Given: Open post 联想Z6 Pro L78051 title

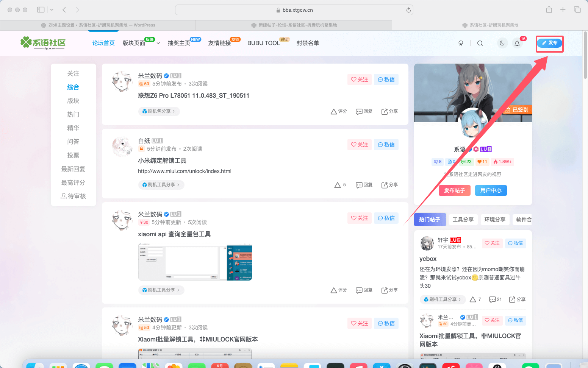Looking at the screenshot, I should click(x=194, y=95).
